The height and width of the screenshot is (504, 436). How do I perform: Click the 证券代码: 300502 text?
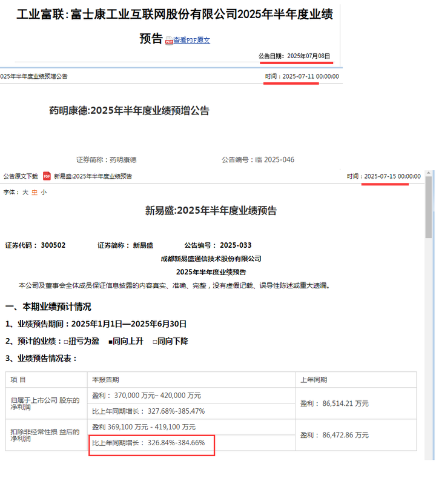(x=35, y=245)
